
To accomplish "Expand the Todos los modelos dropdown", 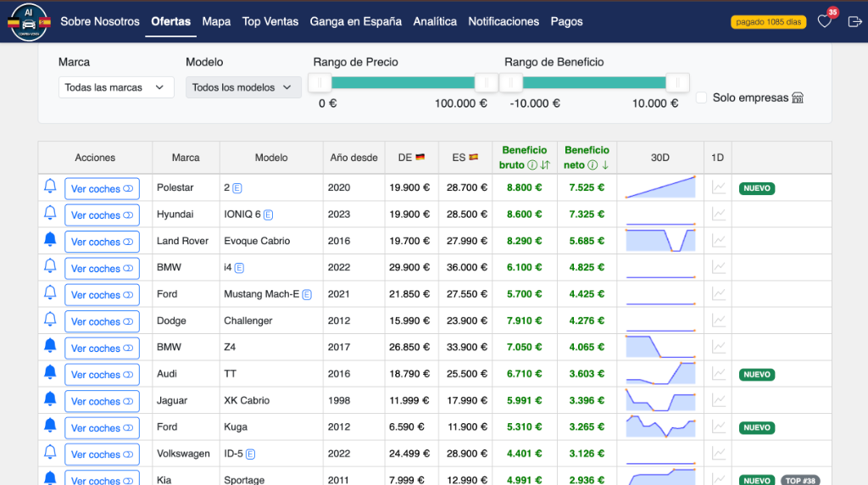I will (242, 87).
